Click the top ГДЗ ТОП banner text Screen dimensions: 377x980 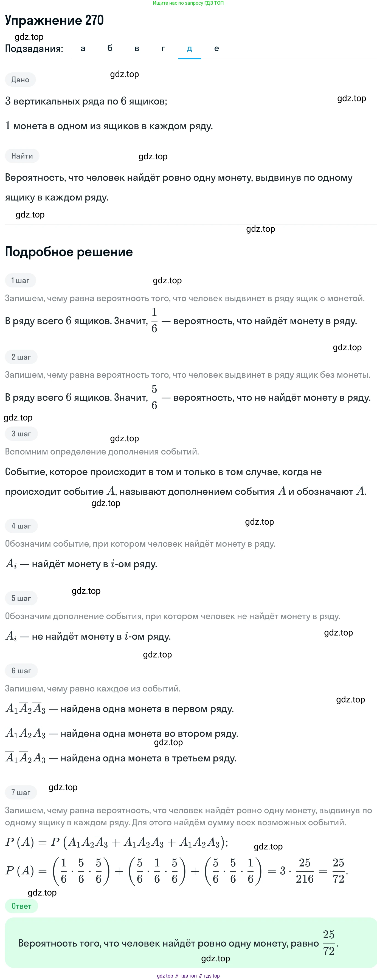click(188, 3)
